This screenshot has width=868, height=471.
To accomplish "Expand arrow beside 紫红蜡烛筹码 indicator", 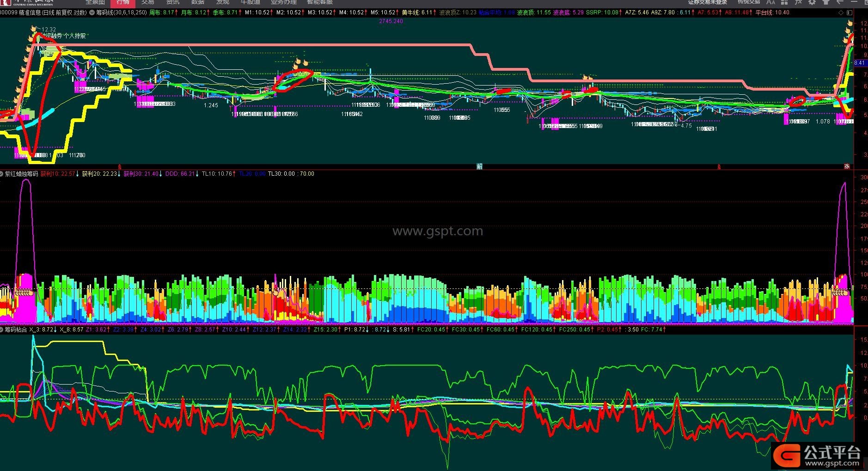I will pyautogui.click(x=2, y=174).
